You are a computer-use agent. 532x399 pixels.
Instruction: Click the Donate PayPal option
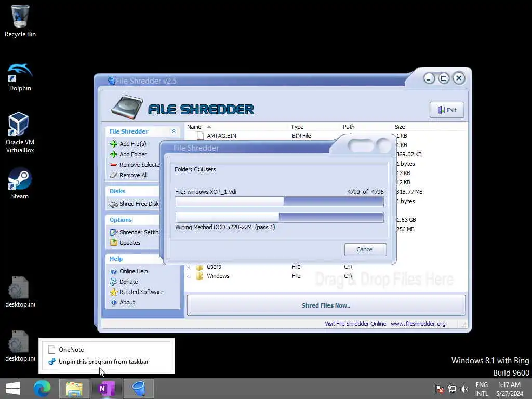coord(124,282)
